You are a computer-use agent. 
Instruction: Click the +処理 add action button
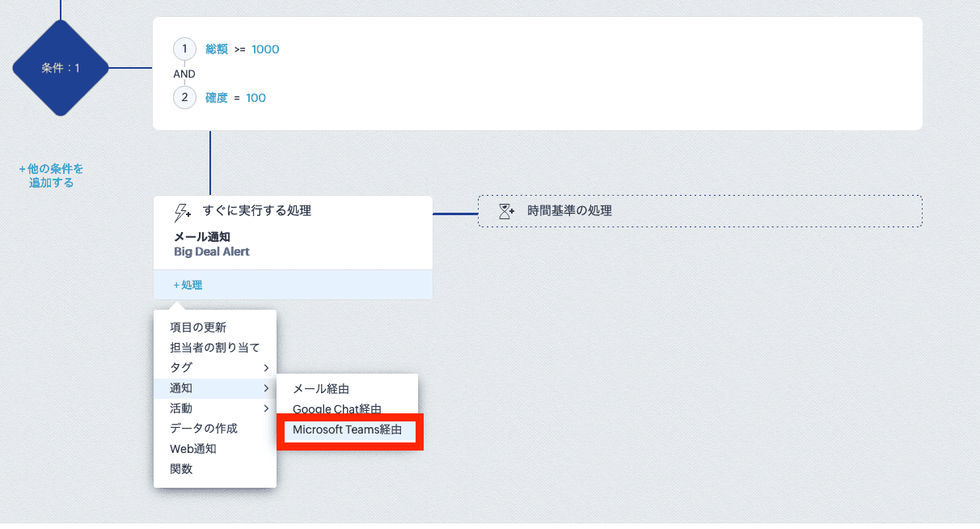(188, 285)
